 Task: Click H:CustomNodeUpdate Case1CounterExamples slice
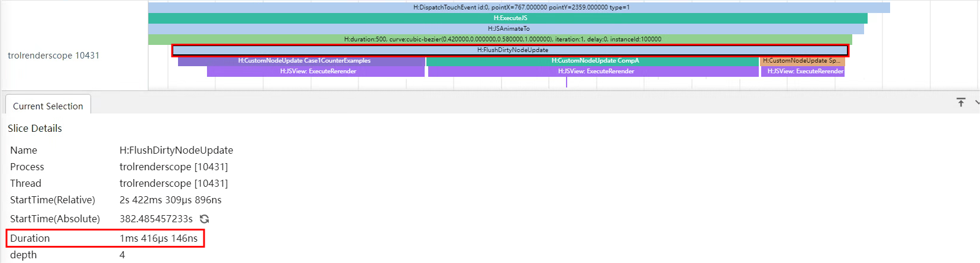(303, 61)
